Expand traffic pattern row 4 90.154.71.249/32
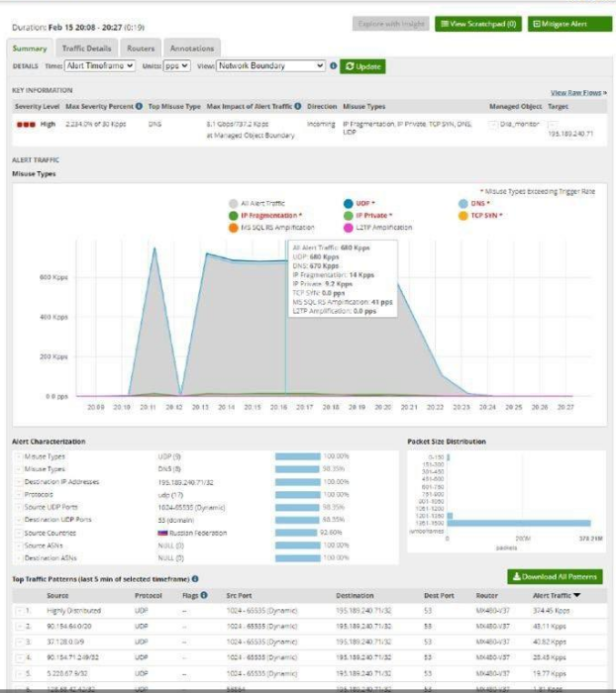 19,657
